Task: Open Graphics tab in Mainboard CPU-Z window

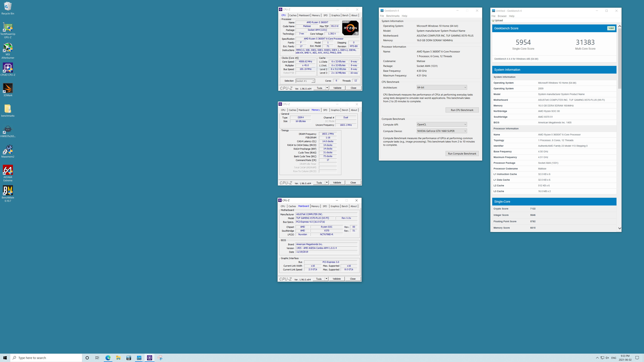Action: click(335, 206)
